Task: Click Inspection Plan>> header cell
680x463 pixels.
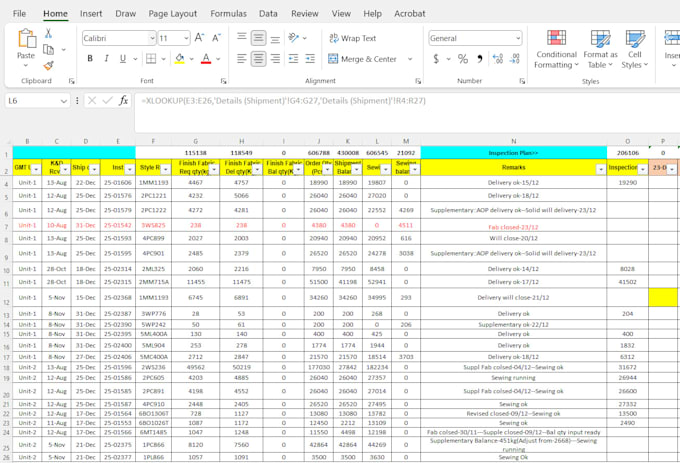Action: tap(513, 153)
